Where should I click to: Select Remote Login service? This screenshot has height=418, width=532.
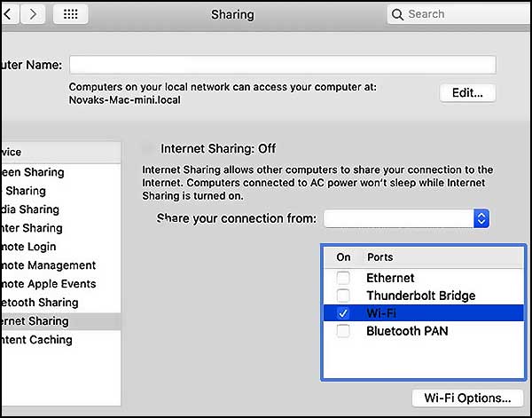(x=60, y=247)
